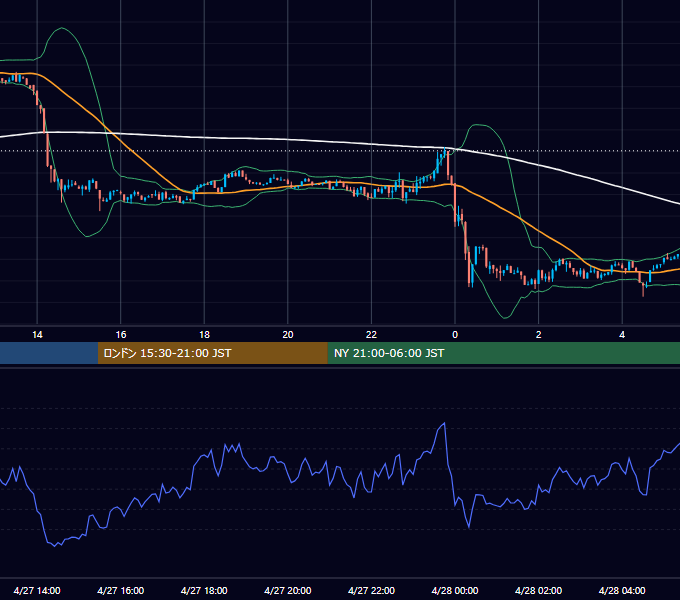Click the 14 hour label on price chart axis
Image resolution: width=680 pixels, height=600 pixels.
[37, 335]
